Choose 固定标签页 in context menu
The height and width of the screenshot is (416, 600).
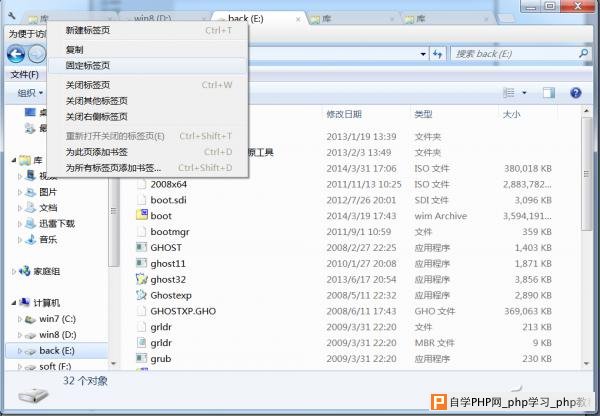(x=148, y=65)
